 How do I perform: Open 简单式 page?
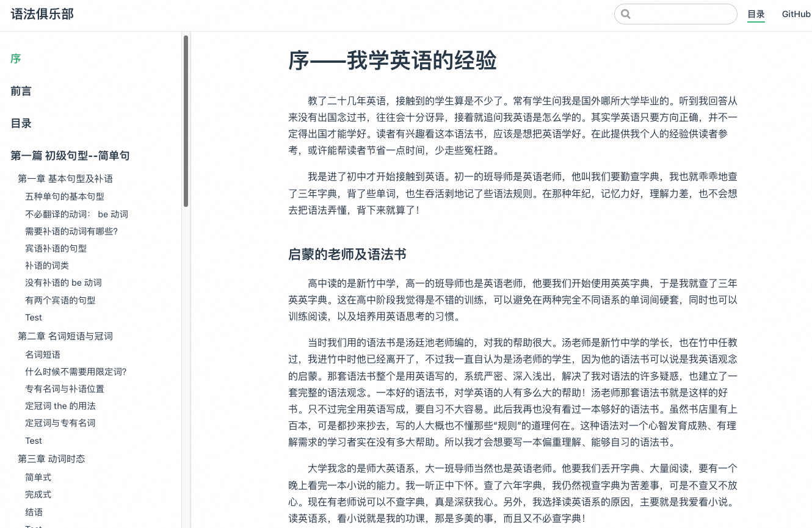[x=38, y=477]
